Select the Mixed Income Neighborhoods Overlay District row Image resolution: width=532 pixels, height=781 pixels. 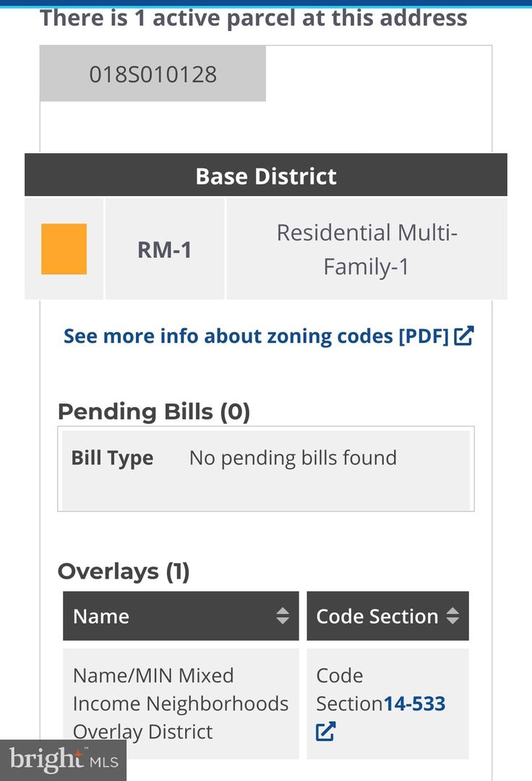coord(181,704)
